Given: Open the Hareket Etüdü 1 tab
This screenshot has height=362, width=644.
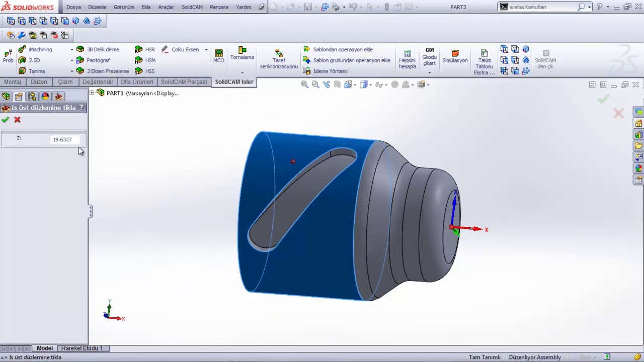Looking at the screenshot, I should click(x=82, y=348).
